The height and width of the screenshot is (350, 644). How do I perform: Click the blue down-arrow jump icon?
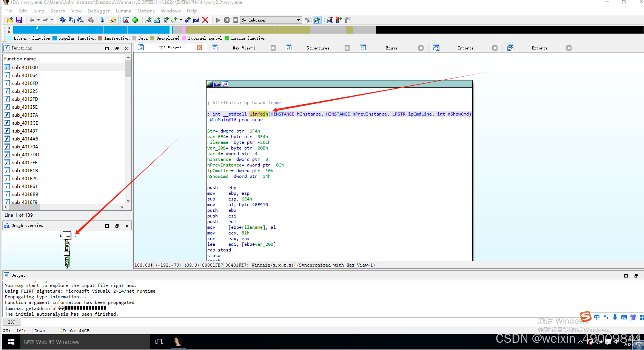102,20
